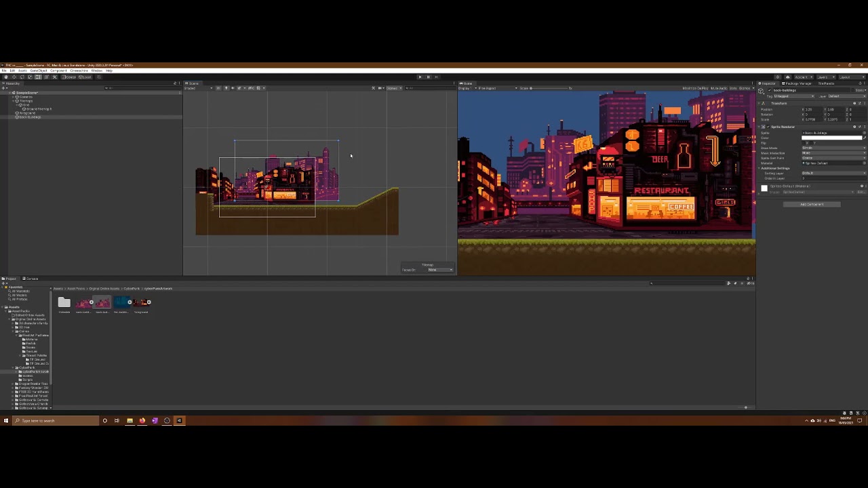This screenshot has width=868, height=488.
Task: Open the cloud services icon
Action: pyautogui.click(x=787, y=77)
